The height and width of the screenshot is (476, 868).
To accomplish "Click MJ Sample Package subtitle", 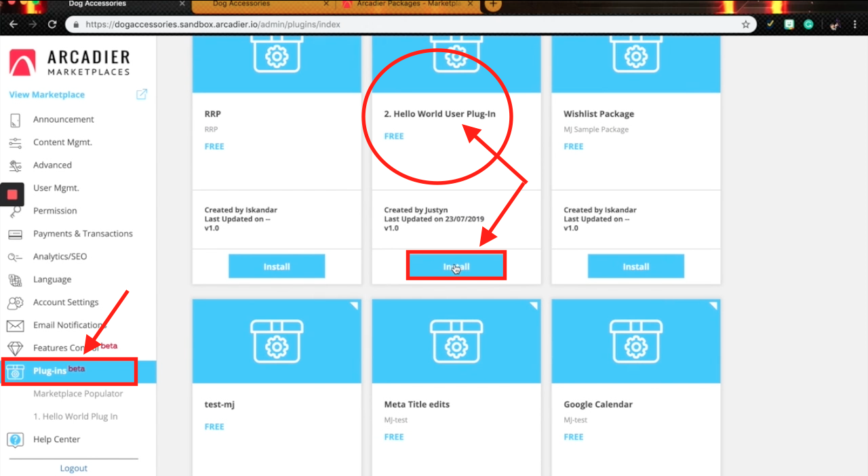I will click(x=596, y=130).
